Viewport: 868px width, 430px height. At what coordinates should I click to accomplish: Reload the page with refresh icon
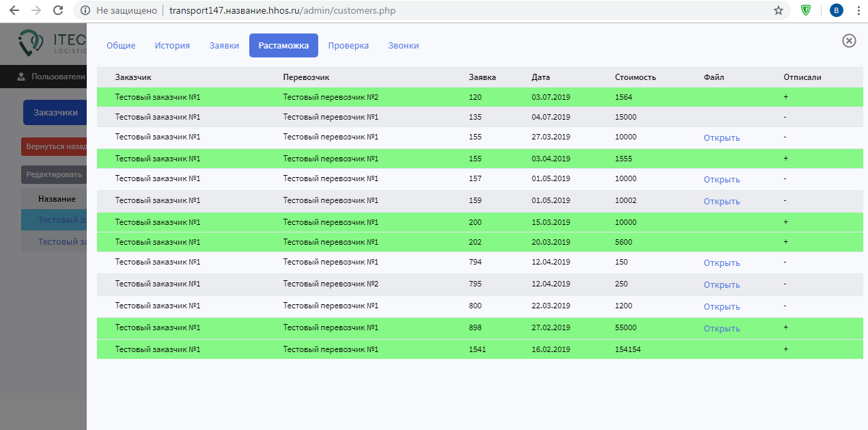(58, 10)
